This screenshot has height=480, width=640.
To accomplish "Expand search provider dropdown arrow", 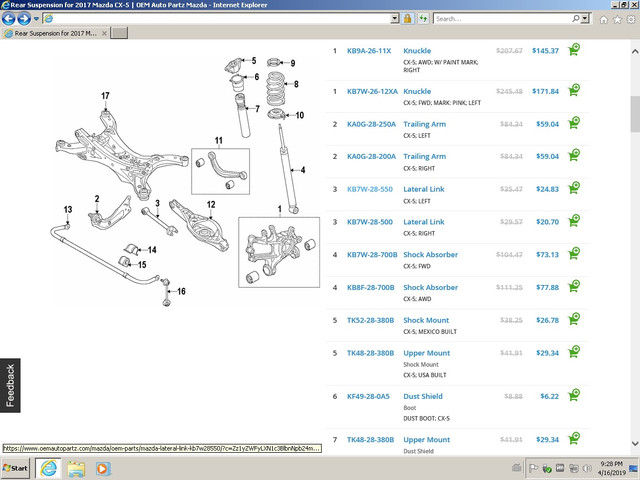I will tap(585, 18).
